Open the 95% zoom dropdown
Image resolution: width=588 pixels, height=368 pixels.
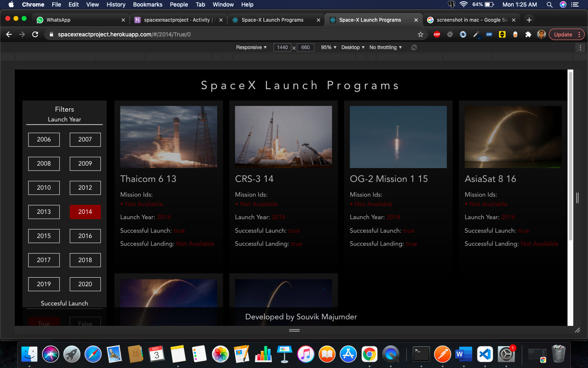pyautogui.click(x=329, y=47)
